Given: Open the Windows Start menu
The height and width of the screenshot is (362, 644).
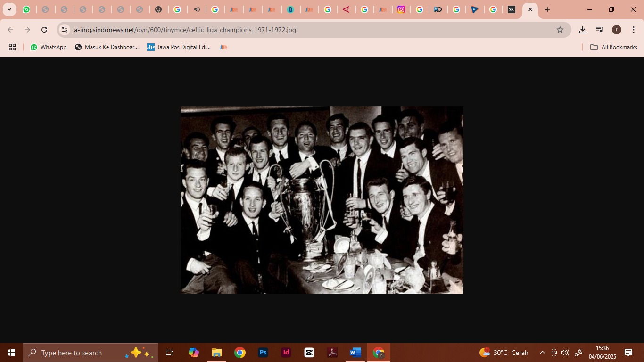Looking at the screenshot, I should [11, 353].
